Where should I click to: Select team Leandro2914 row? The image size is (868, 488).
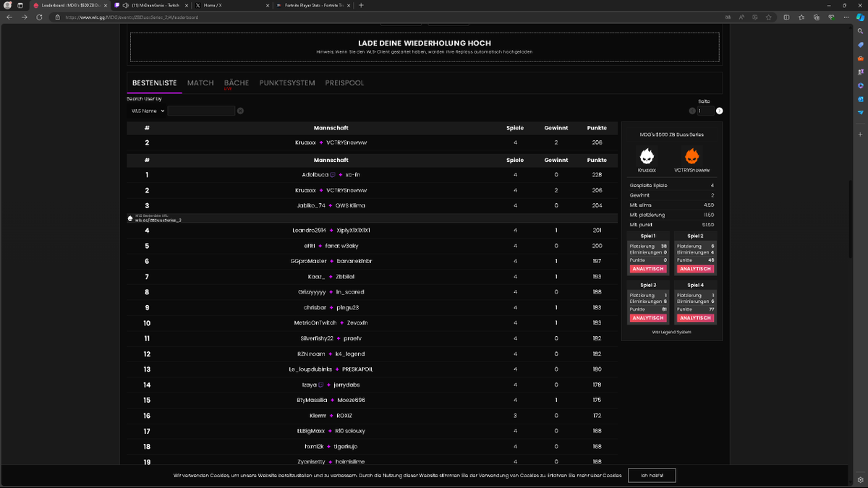point(373,230)
